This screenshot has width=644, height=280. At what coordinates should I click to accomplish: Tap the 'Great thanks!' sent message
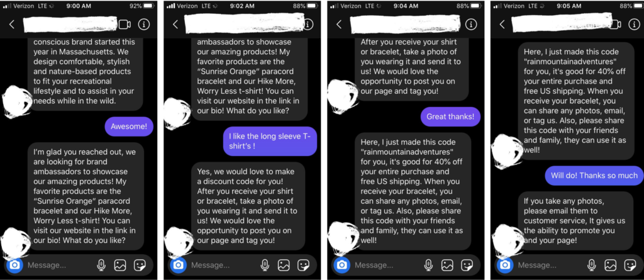(450, 116)
